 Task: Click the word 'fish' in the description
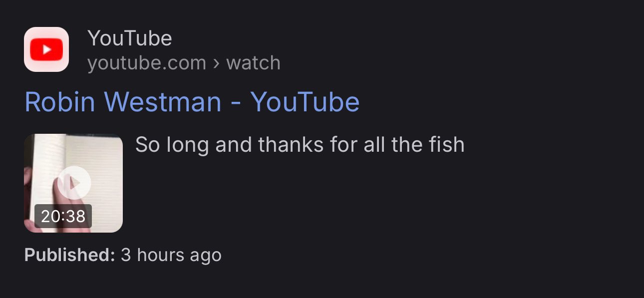point(446,145)
